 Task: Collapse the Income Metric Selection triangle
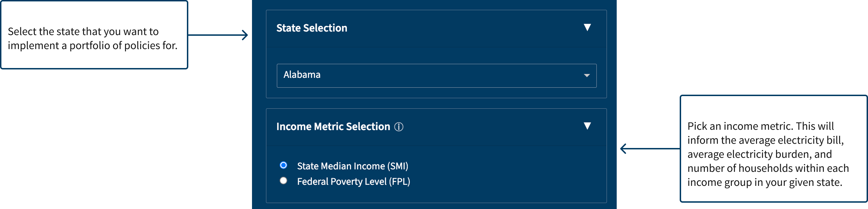tap(587, 126)
